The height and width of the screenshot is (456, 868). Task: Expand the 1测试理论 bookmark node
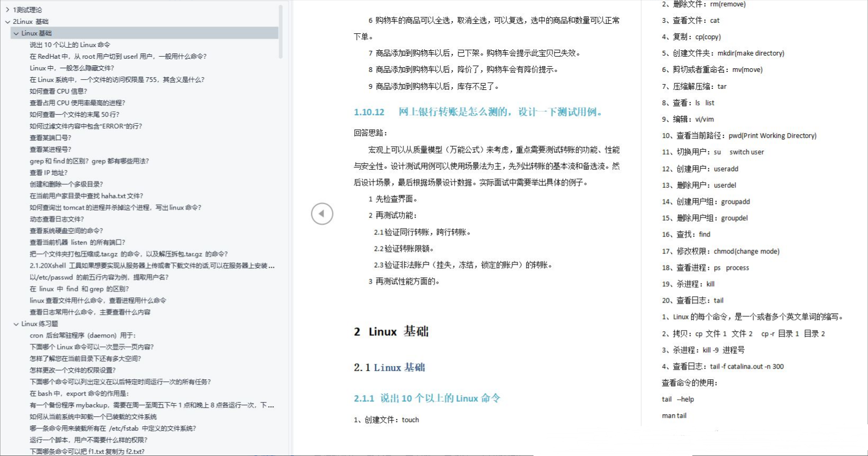coord(7,10)
